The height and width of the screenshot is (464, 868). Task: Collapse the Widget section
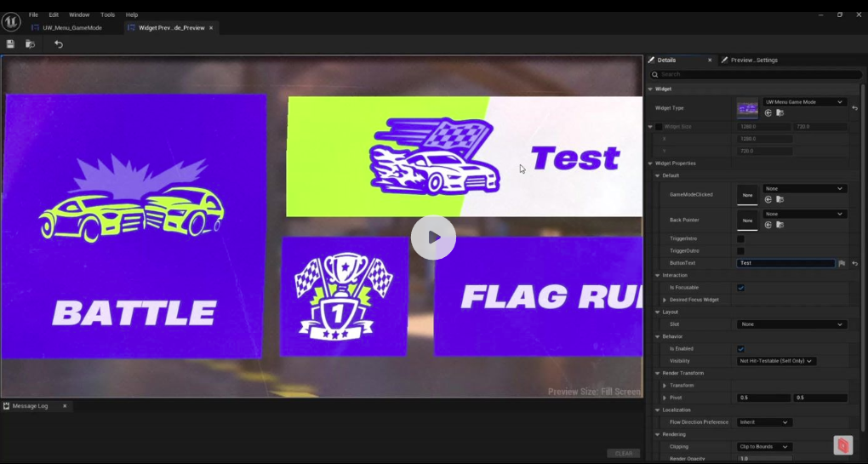(x=650, y=89)
